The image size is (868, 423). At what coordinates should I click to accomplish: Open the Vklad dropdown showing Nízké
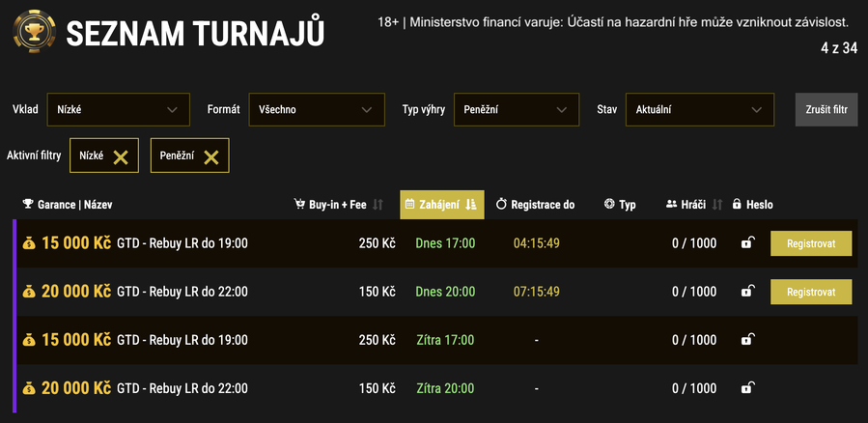click(x=119, y=110)
